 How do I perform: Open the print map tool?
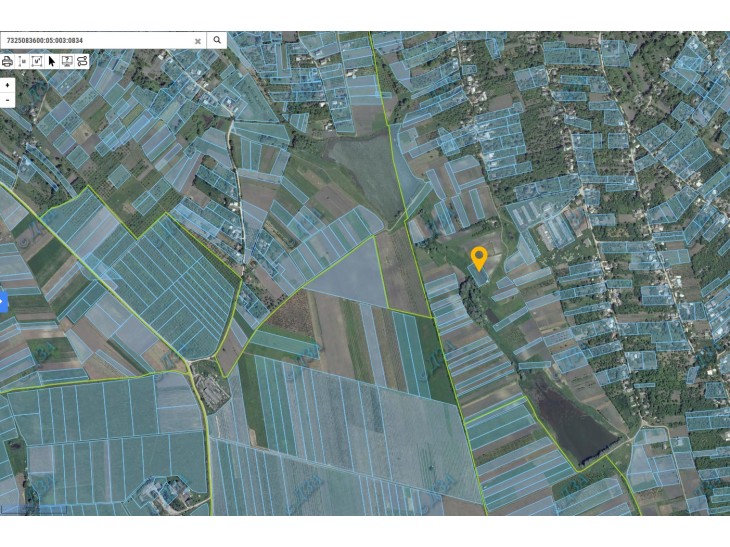7,61
